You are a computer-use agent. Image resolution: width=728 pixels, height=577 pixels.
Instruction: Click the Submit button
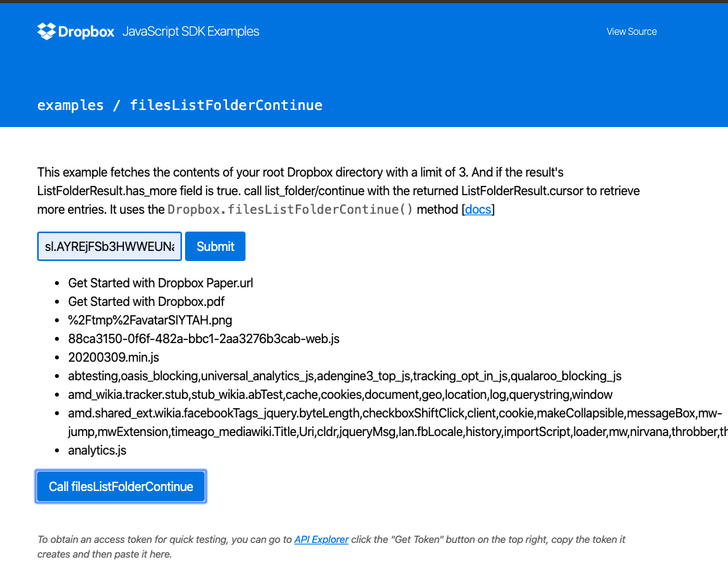pyautogui.click(x=215, y=246)
